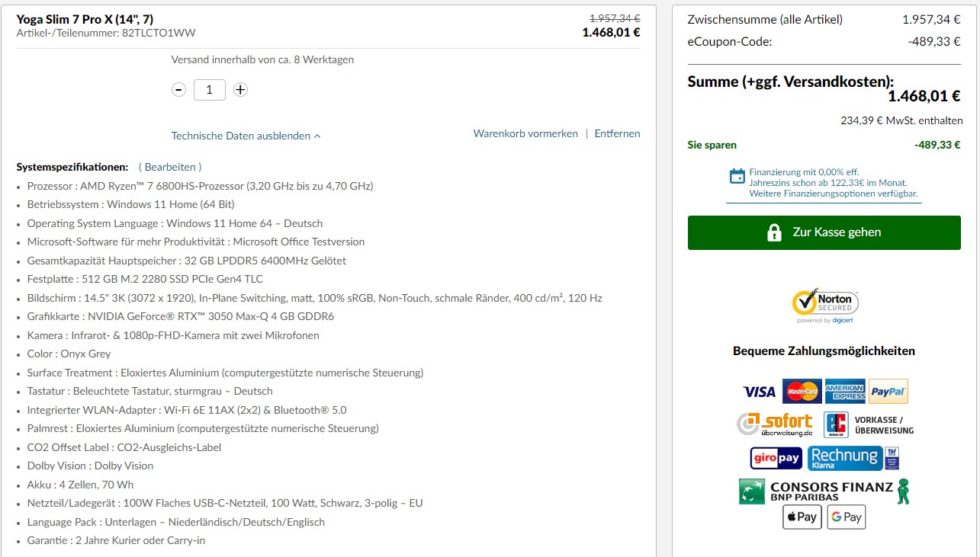
Task: Click the 'Versand innerhalb von ca. 8 Werktagen' text
Action: point(262,59)
